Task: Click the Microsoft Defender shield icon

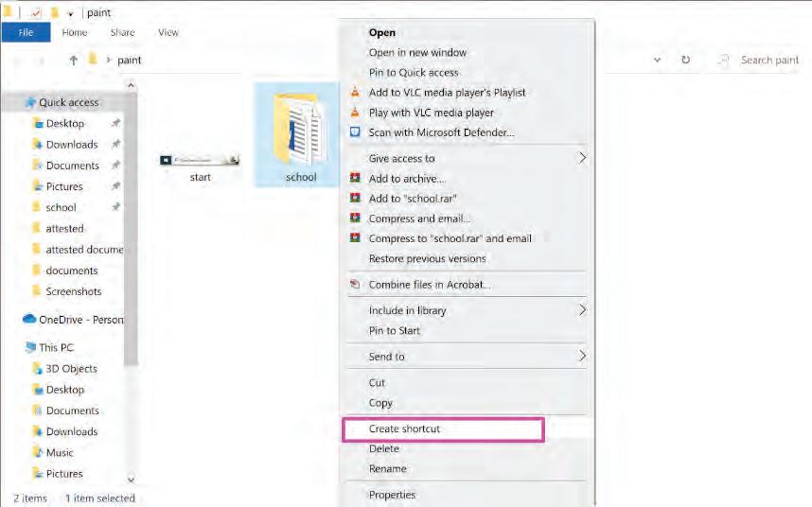Action: 355,131
